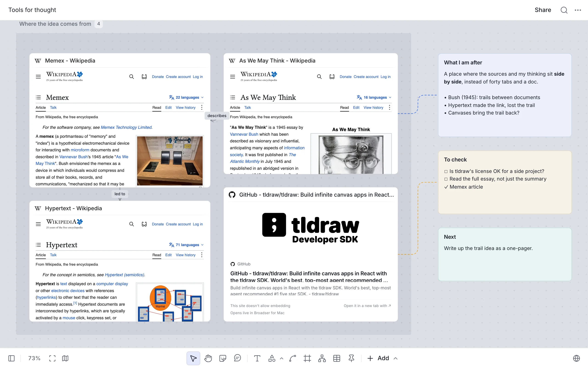Click the Share button
This screenshot has width=588, height=368.
coord(543,10)
